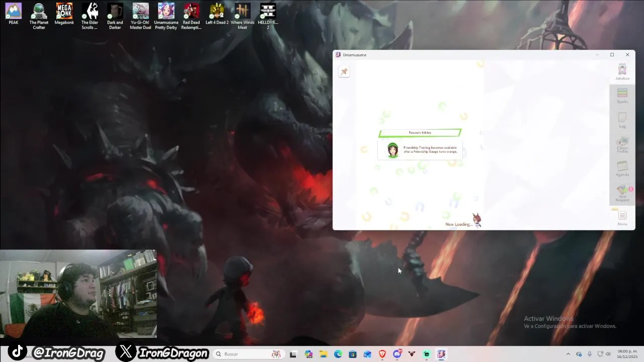This screenshot has width=644, height=362.
Task: Click the Tazuna's Advice header
Action: coord(420,133)
